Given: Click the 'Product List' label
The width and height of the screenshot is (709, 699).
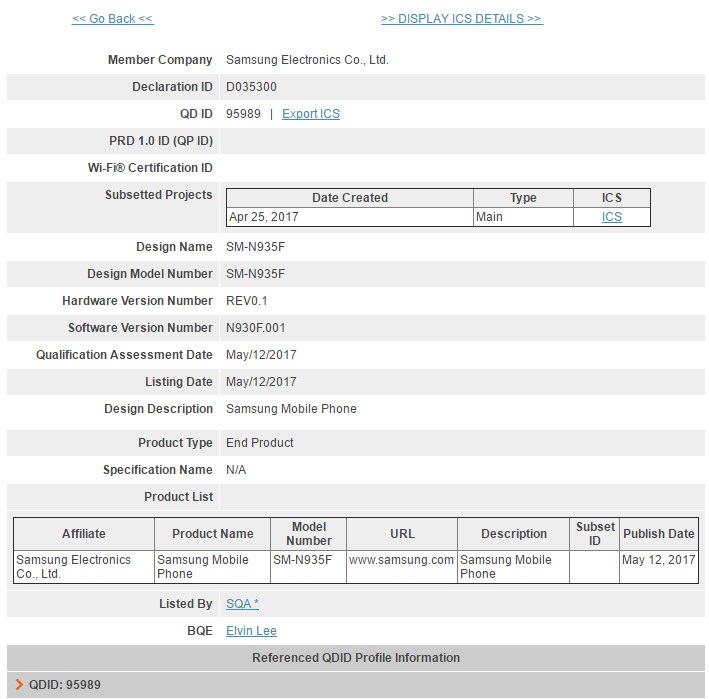Looking at the screenshot, I should click(179, 496).
